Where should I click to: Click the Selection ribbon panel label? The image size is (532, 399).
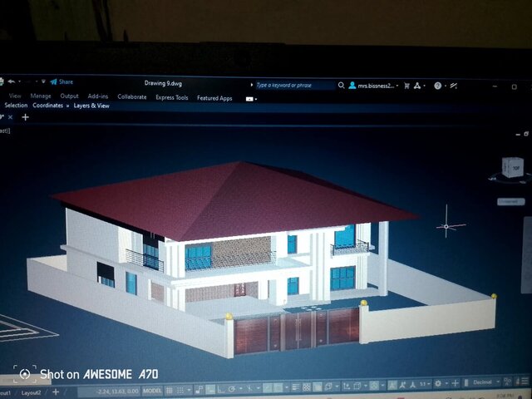16,106
